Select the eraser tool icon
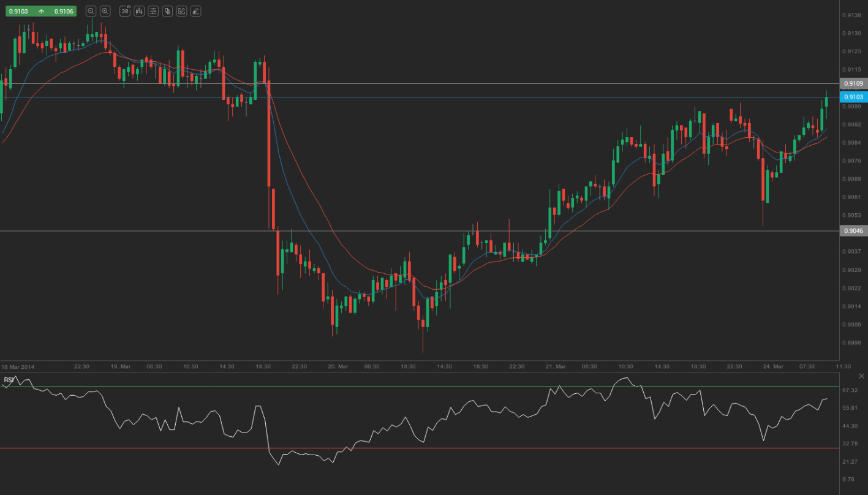868x495 pixels. (x=195, y=11)
